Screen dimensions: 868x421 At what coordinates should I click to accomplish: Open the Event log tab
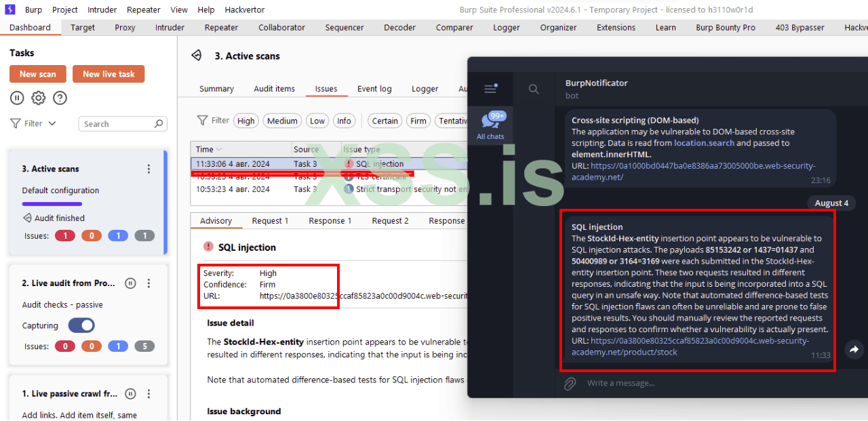coord(374,89)
